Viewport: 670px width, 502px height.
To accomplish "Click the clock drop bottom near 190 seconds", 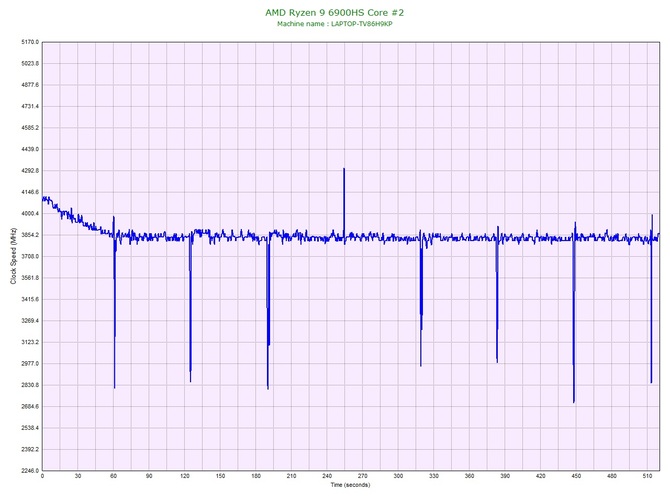I will 268,388.
